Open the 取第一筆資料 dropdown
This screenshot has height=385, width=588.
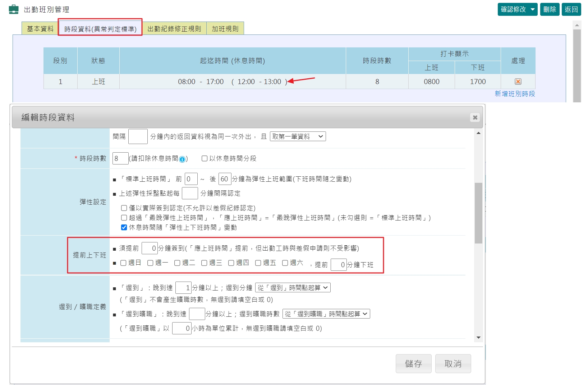(x=298, y=136)
